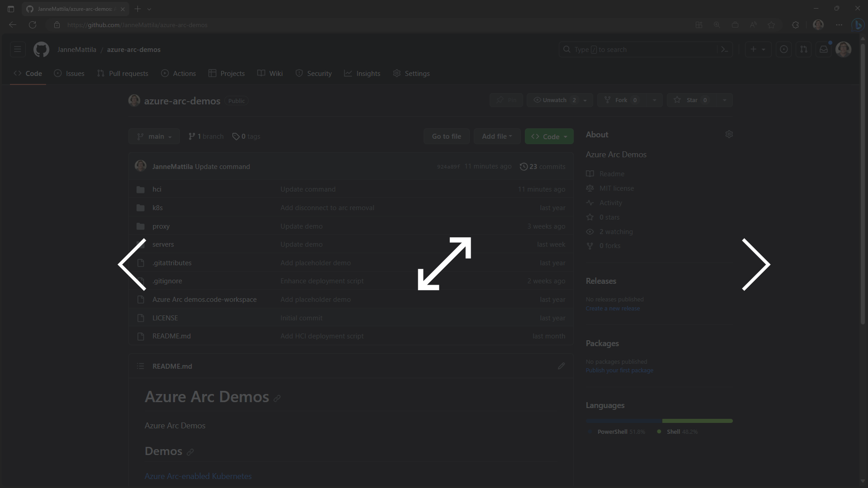Click the green Shell segment of languages bar
Screen dimensions: 868x488
698,421
